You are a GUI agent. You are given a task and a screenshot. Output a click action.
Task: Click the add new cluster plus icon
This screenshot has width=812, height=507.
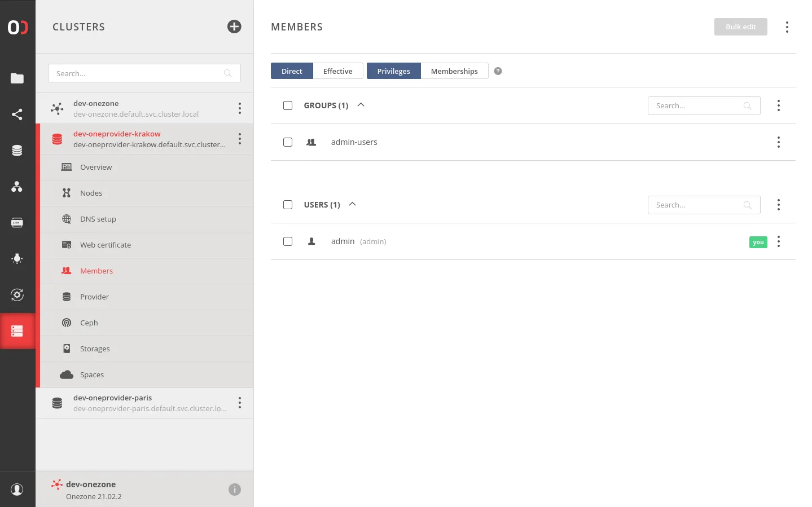234,27
